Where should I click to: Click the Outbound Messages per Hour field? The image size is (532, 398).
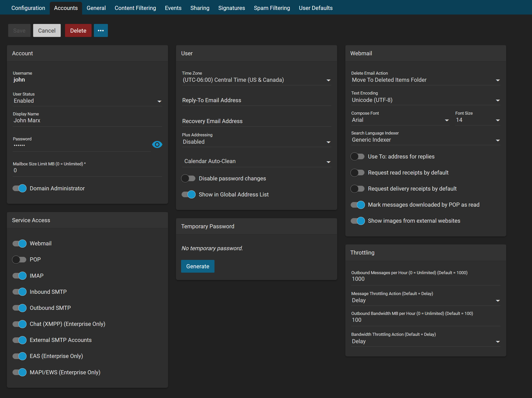click(x=425, y=279)
